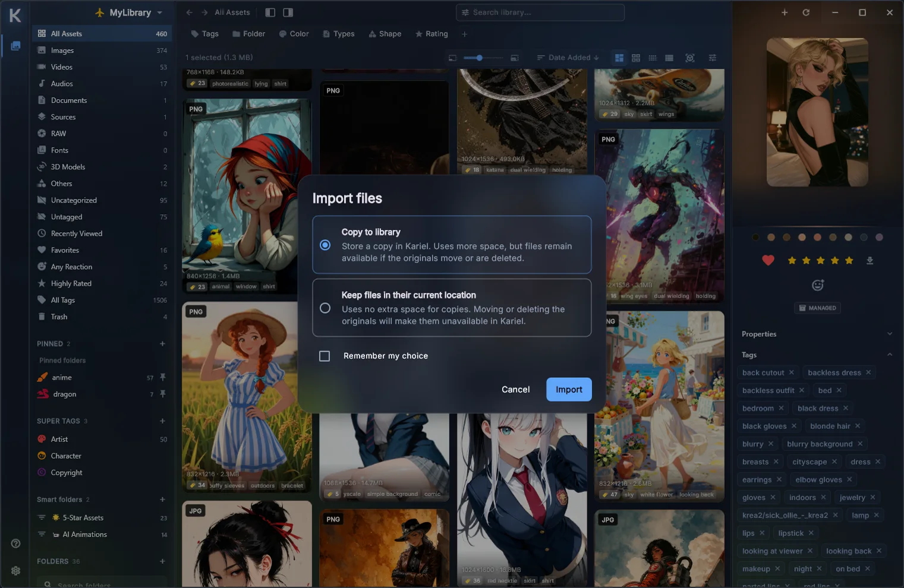Remove the 'bedroom' tag
Viewport: 904px width, 588px height.
(x=781, y=408)
